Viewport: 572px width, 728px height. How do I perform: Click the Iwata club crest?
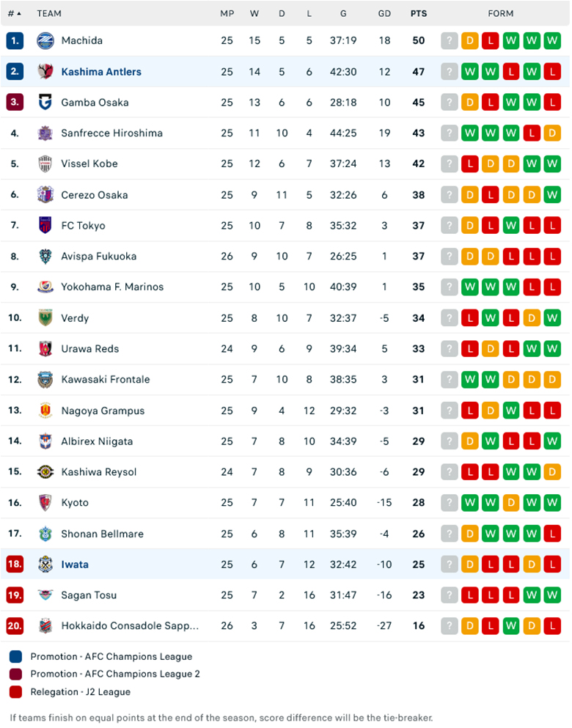(45, 564)
